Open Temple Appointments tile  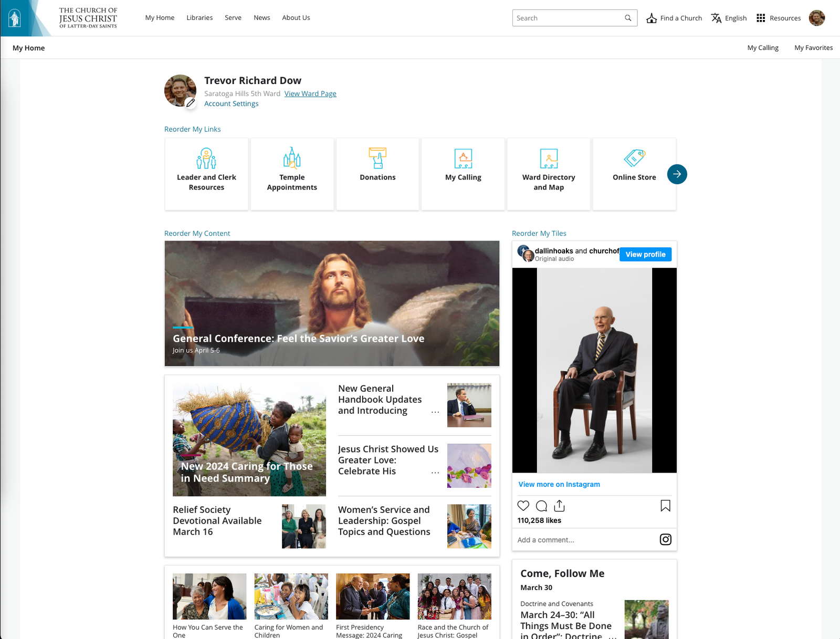[292, 174]
